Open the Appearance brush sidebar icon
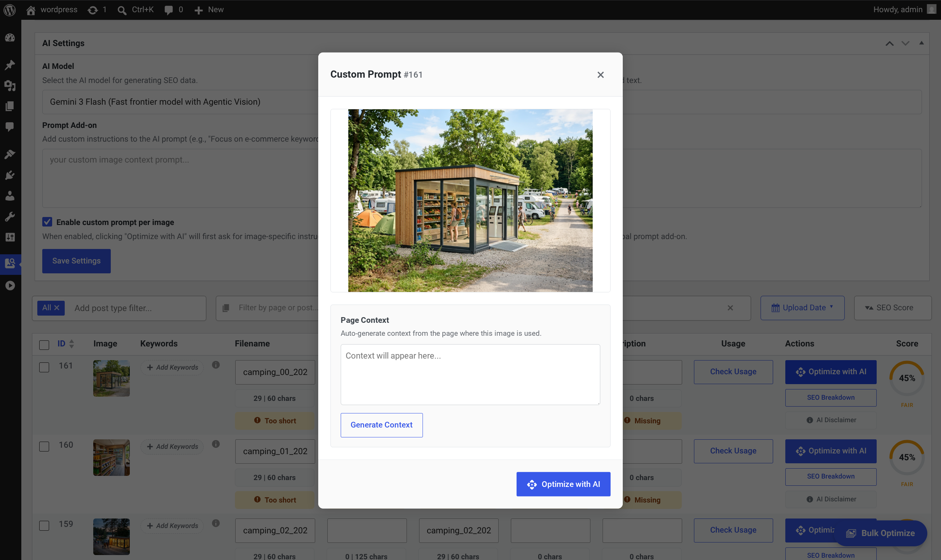941x560 pixels. (10, 154)
